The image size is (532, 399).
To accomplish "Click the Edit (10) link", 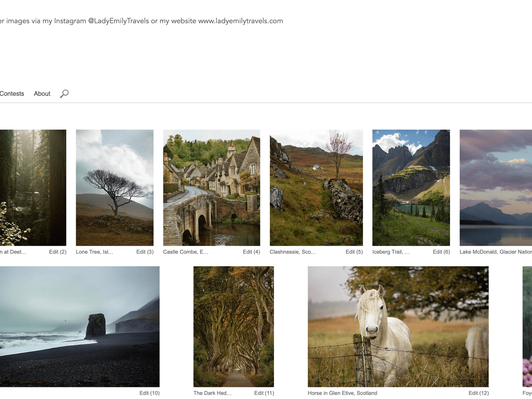I will 149,393.
